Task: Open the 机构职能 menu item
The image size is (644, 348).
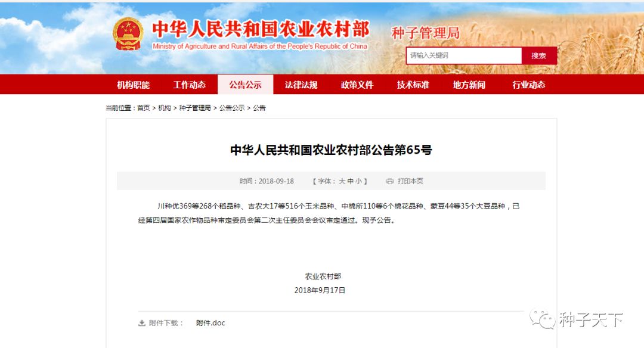Action: tap(134, 85)
